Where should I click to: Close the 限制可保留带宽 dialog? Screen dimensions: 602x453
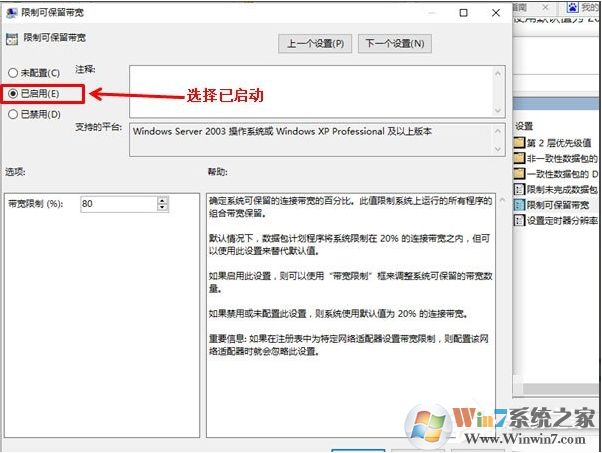tap(496, 13)
